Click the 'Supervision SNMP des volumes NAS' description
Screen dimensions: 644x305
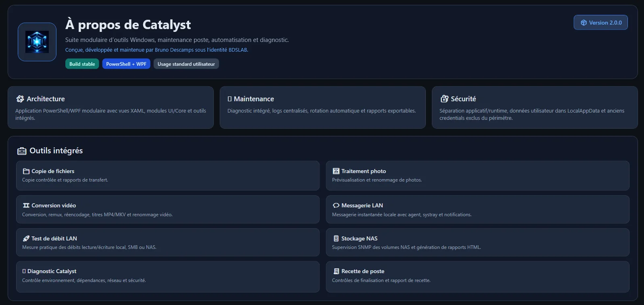[406, 247]
